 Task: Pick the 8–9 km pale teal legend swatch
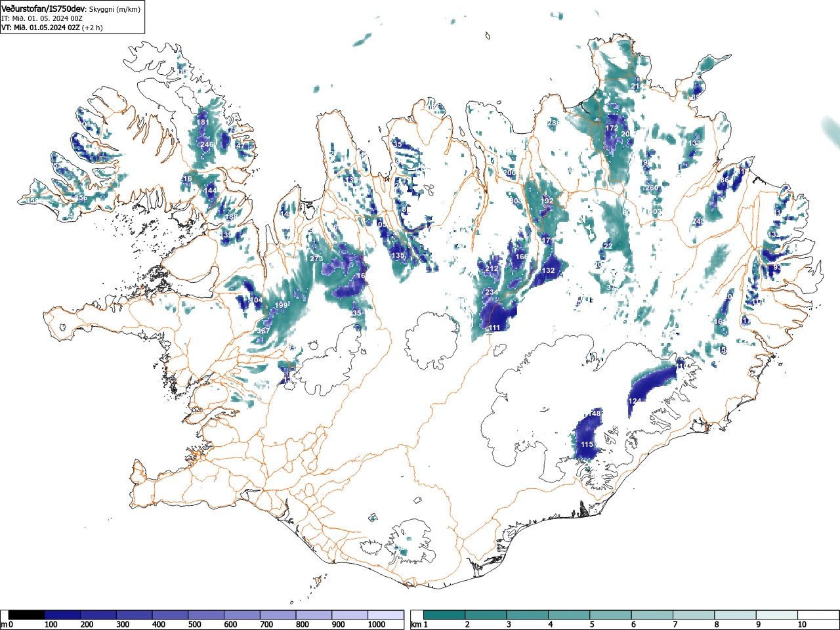(735, 615)
